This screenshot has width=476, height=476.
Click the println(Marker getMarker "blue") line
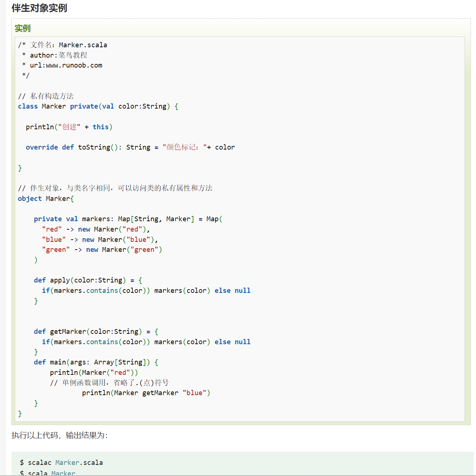[146, 393]
